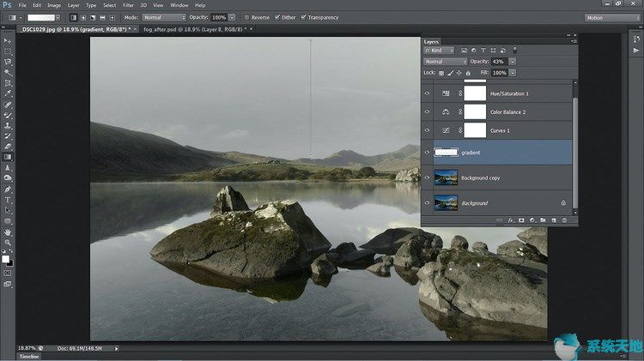Open the Image menu
The width and height of the screenshot is (644, 361).
(x=54, y=5)
